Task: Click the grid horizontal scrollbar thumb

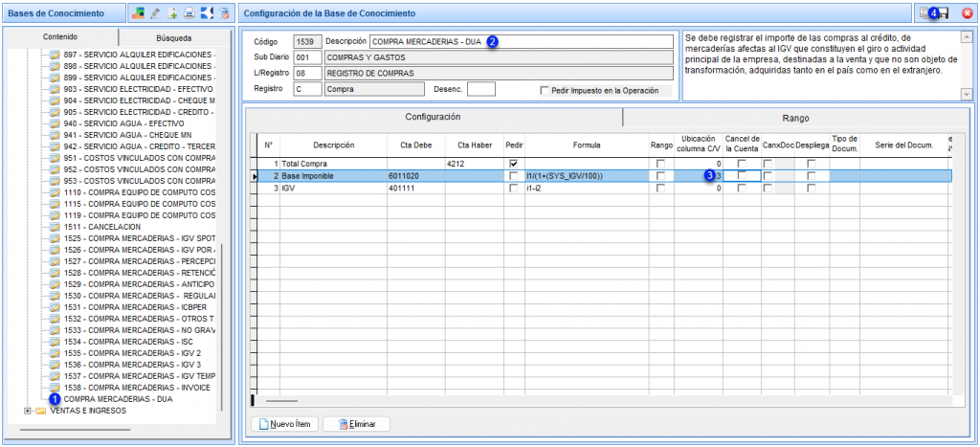Action: (x=282, y=400)
